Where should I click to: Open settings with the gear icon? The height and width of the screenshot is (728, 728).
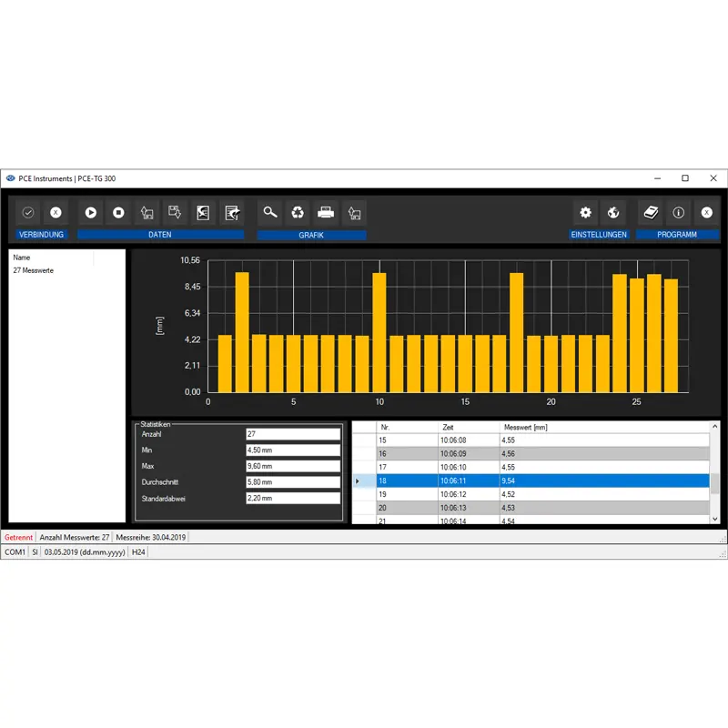[x=586, y=212]
